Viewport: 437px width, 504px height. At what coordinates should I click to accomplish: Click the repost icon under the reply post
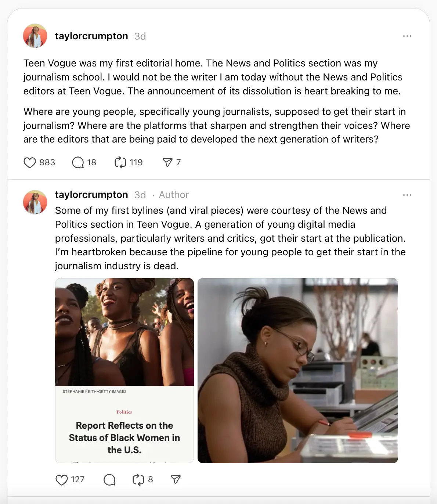[x=138, y=479]
